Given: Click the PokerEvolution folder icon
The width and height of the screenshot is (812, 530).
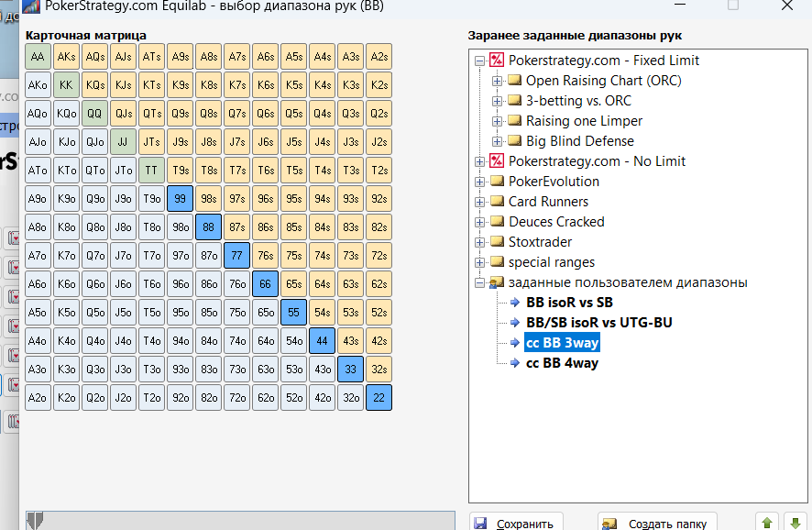Looking at the screenshot, I should pyautogui.click(x=497, y=182).
